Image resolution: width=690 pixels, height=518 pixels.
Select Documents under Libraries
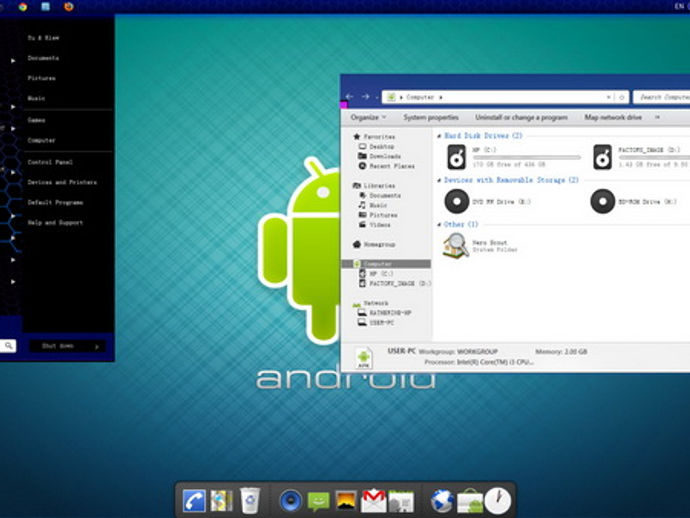point(385,195)
